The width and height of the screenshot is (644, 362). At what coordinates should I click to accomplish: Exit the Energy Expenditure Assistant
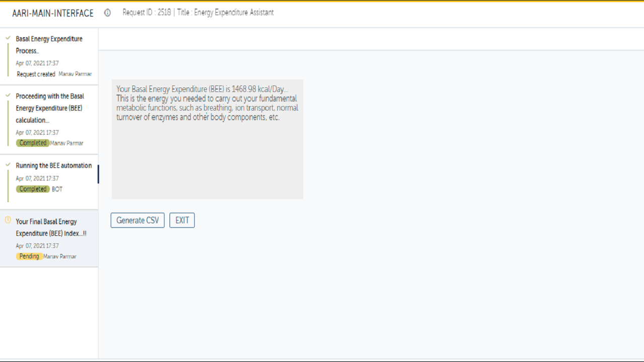pyautogui.click(x=182, y=220)
